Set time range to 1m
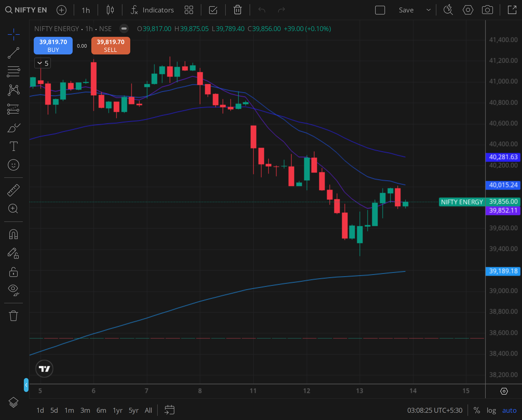Image resolution: width=522 pixels, height=420 pixels. pyautogui.click(x=69, y=410)
